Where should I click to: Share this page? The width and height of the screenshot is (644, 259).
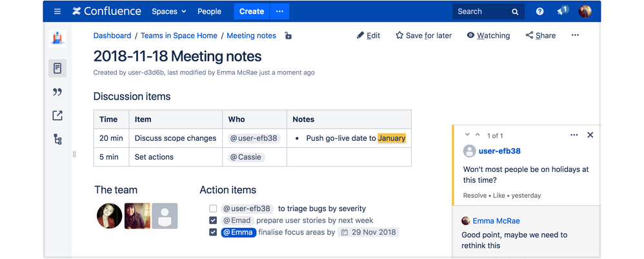coord(541,36)
